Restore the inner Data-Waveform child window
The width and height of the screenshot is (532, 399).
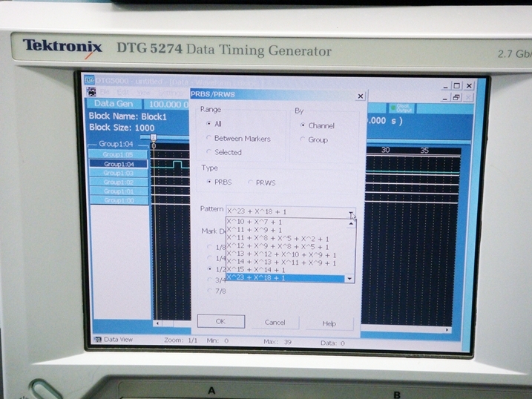click(x=456, y=98)
